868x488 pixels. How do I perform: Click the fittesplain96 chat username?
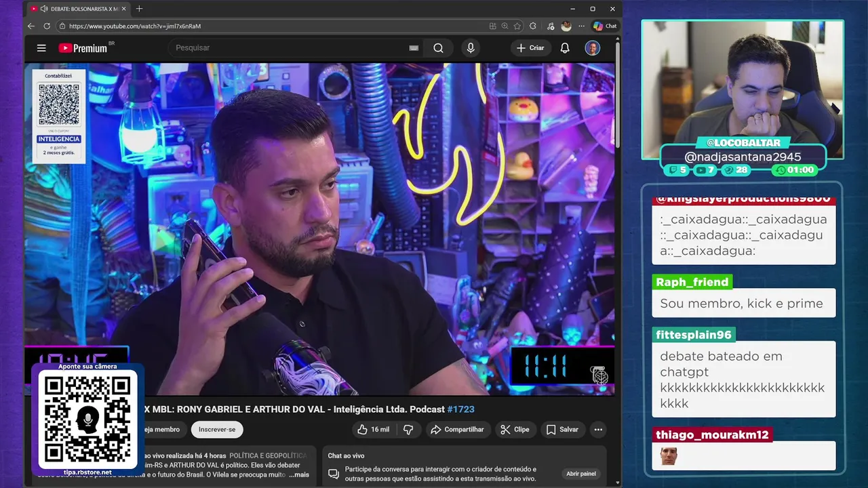tap(694, 335)
